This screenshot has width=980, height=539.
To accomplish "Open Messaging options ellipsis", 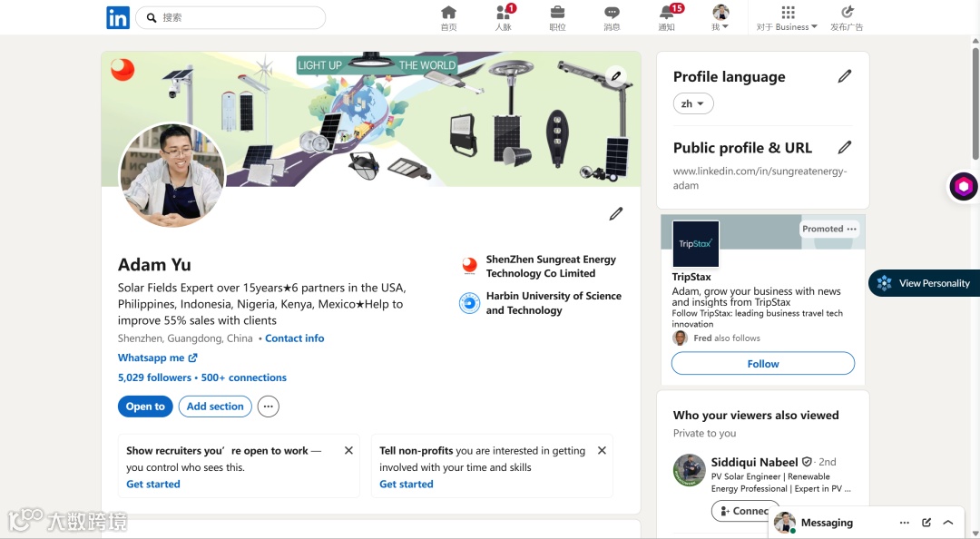I will coord(905,523).
